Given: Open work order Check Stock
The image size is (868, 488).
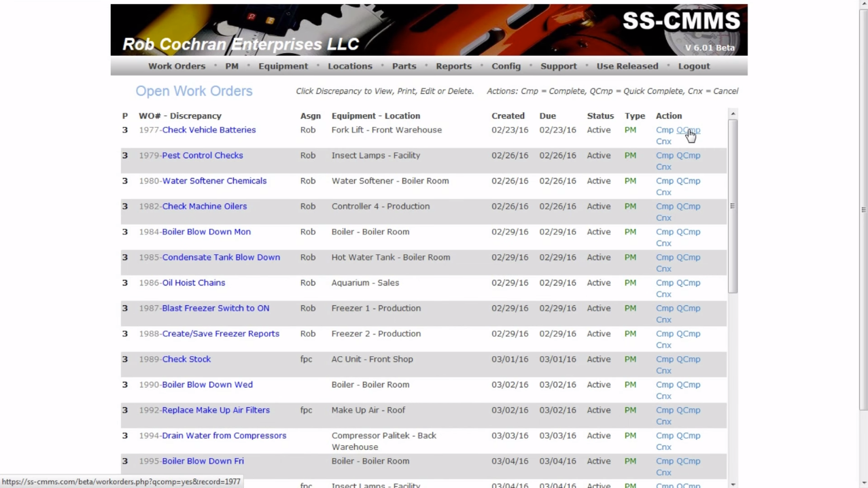Looking at the screenshot, I should click(186, 359).
